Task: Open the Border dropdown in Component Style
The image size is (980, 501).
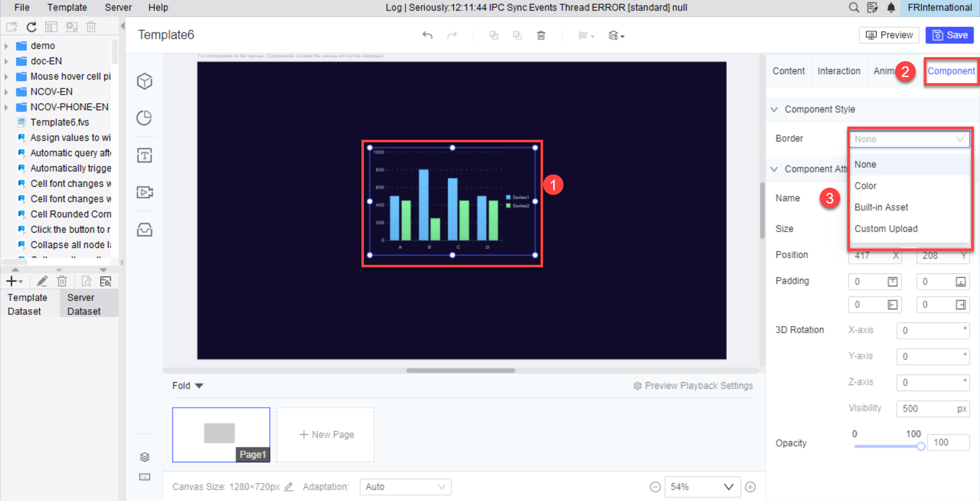Action: (909, 139)
